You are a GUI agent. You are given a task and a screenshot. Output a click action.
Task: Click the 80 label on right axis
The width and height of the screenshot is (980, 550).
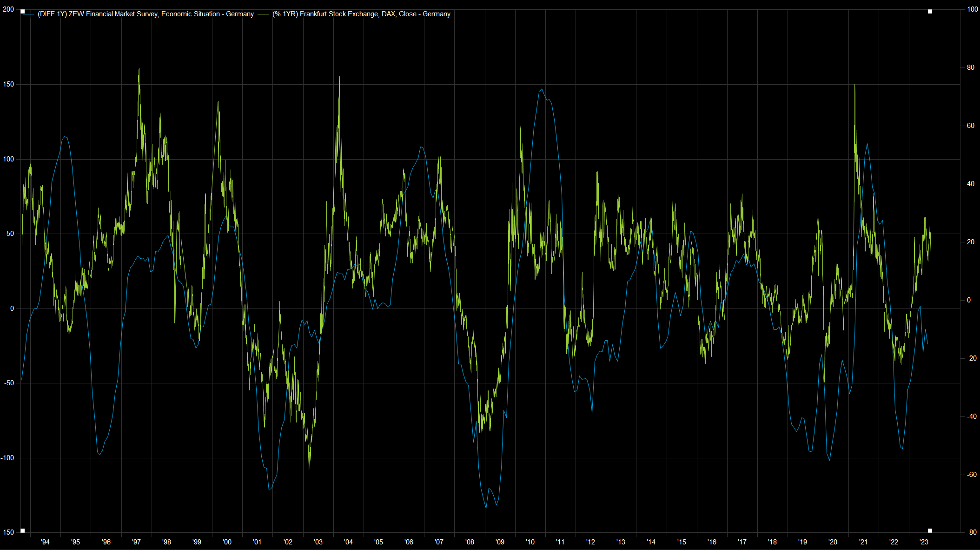[x=971, y=67]
